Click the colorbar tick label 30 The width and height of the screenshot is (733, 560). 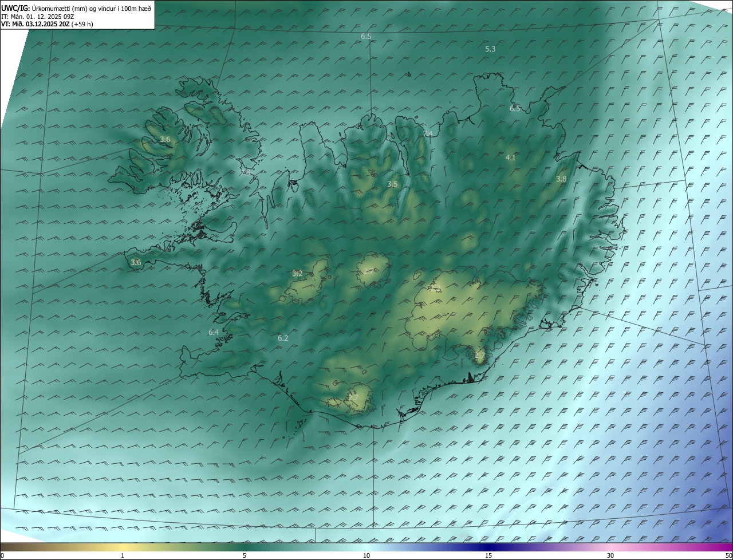click(610, 556)
